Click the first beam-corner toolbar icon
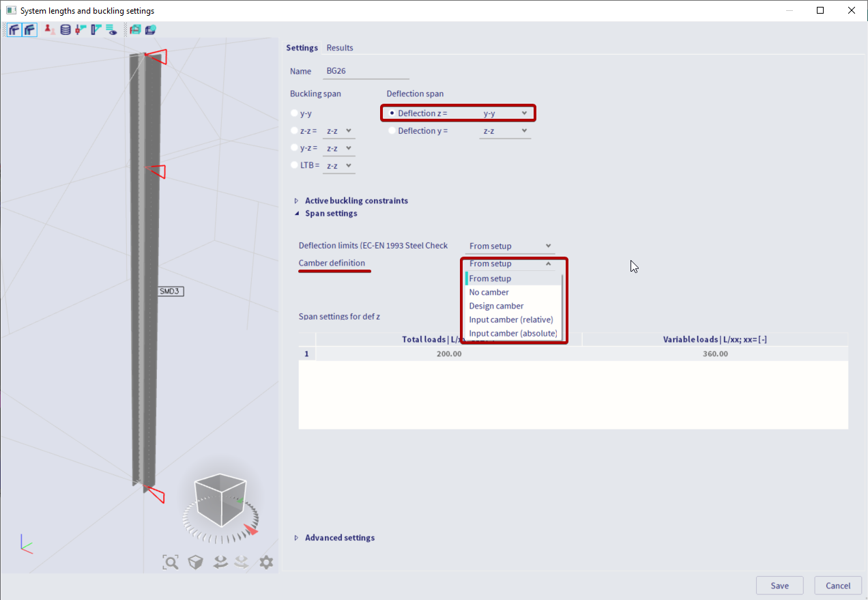The image size is (868, 600). 14,29
